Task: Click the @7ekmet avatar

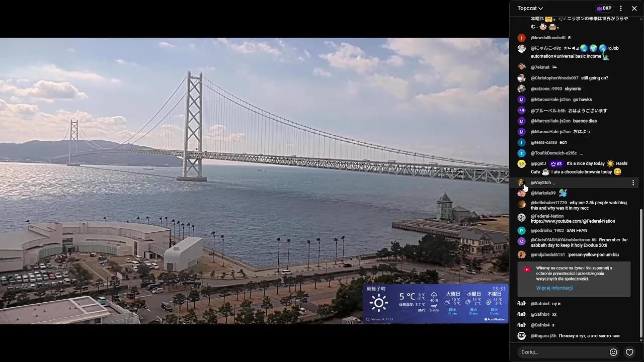Action: point(522,67)
